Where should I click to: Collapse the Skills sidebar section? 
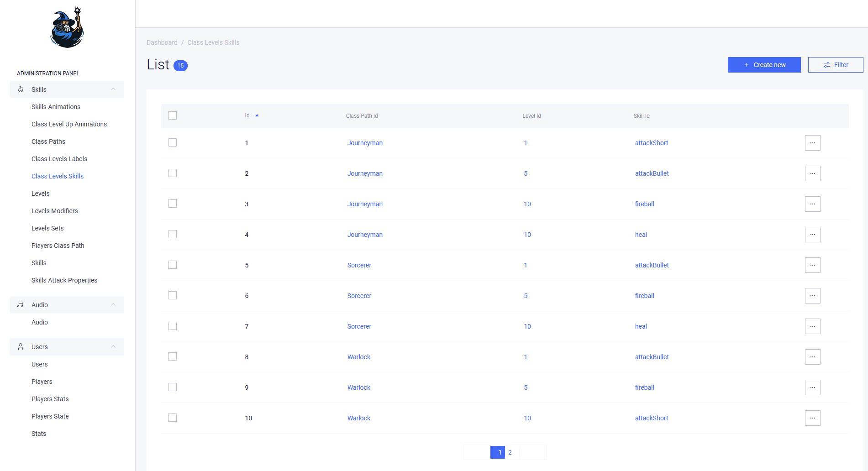113,89
